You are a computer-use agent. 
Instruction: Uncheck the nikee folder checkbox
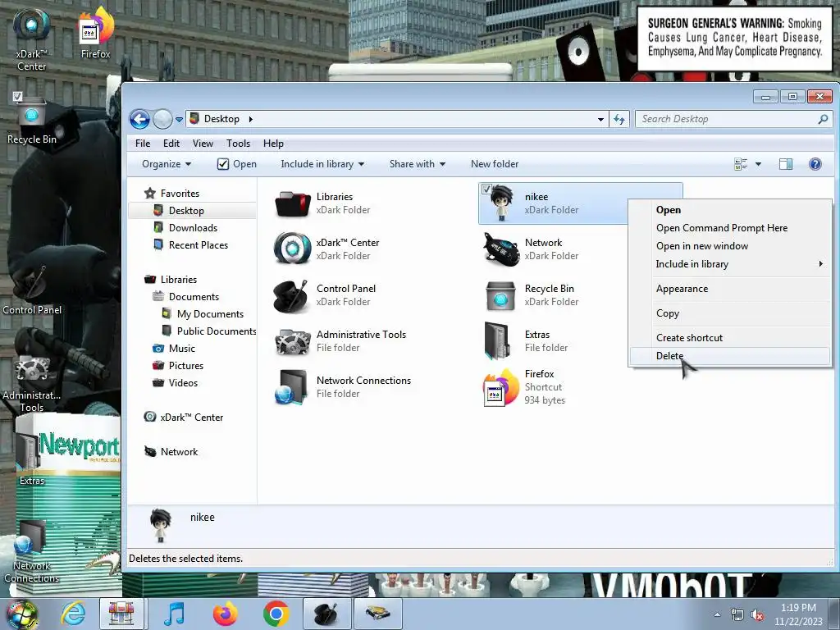486,189
